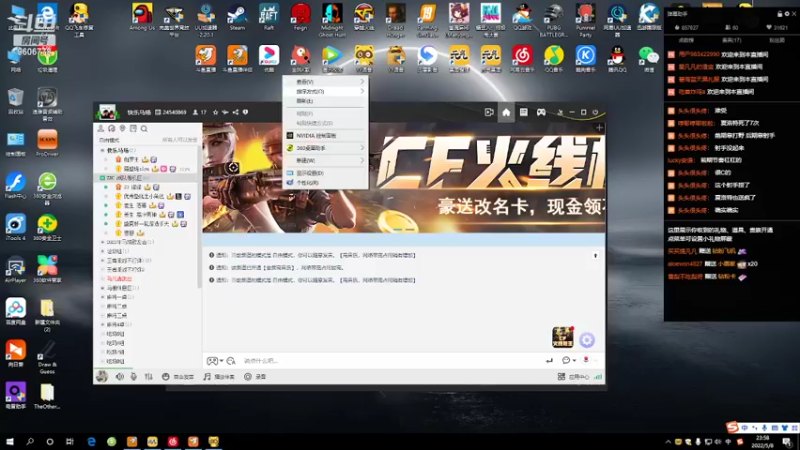This screenshot has height=450, width=800.
Task: Open the green WeChat desktop shortcut
Action: (648, 59)
